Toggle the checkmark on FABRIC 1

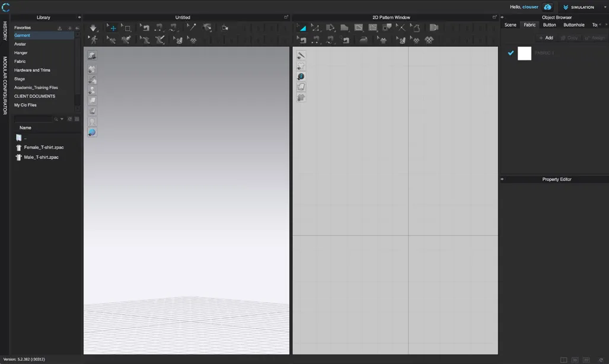(511, 53)
